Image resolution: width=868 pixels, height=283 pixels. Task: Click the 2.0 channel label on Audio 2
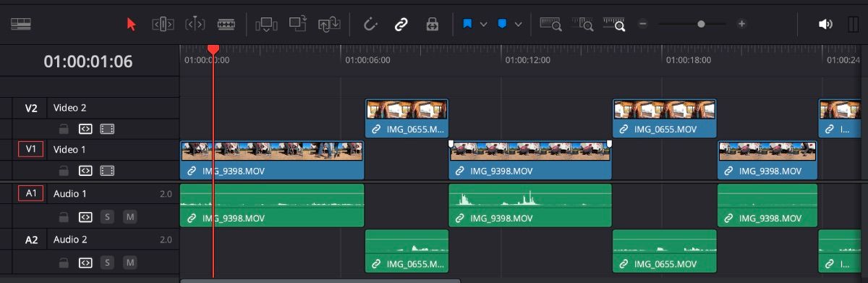[x=166, y=240]
